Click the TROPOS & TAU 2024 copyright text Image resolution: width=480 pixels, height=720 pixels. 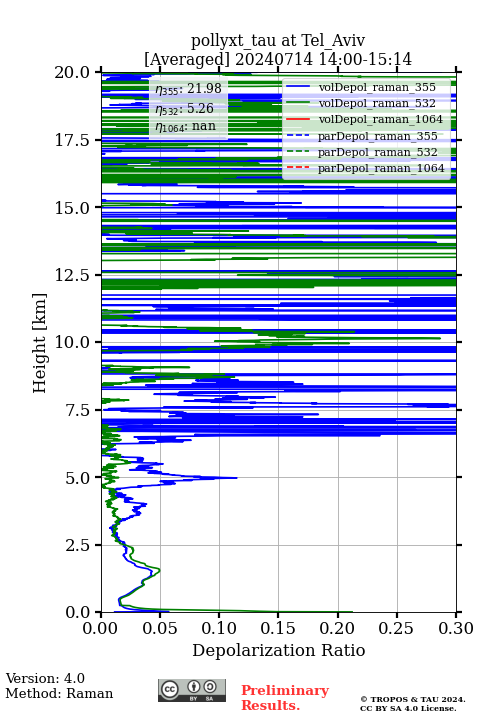(412, 699)
